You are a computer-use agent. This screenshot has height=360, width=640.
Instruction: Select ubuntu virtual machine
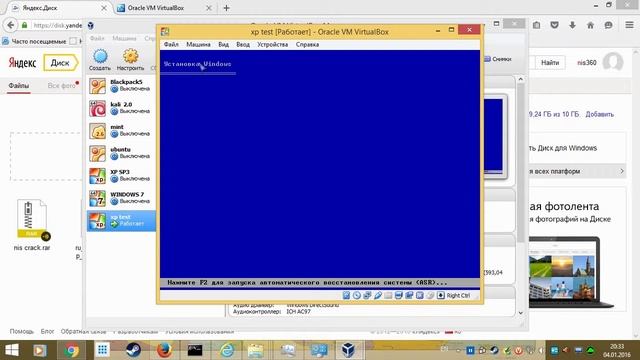tap(121, 153)
